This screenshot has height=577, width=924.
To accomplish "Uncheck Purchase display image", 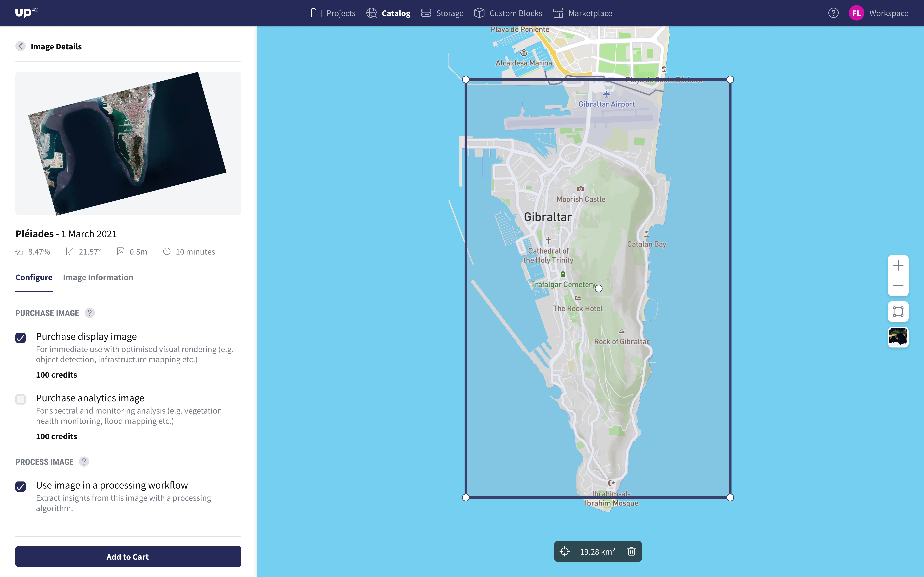I will pos(21,338).
